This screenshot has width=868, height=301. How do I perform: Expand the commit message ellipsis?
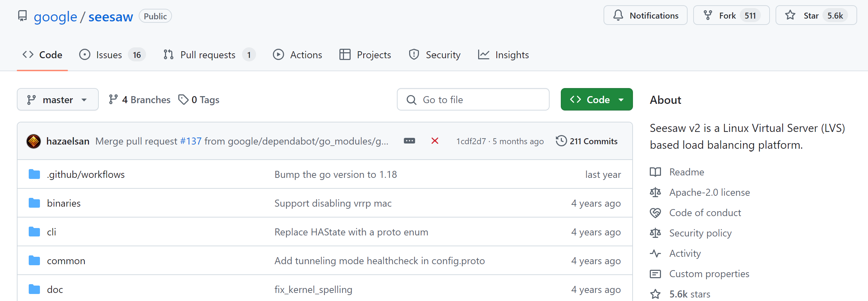(x=409, y=141)
